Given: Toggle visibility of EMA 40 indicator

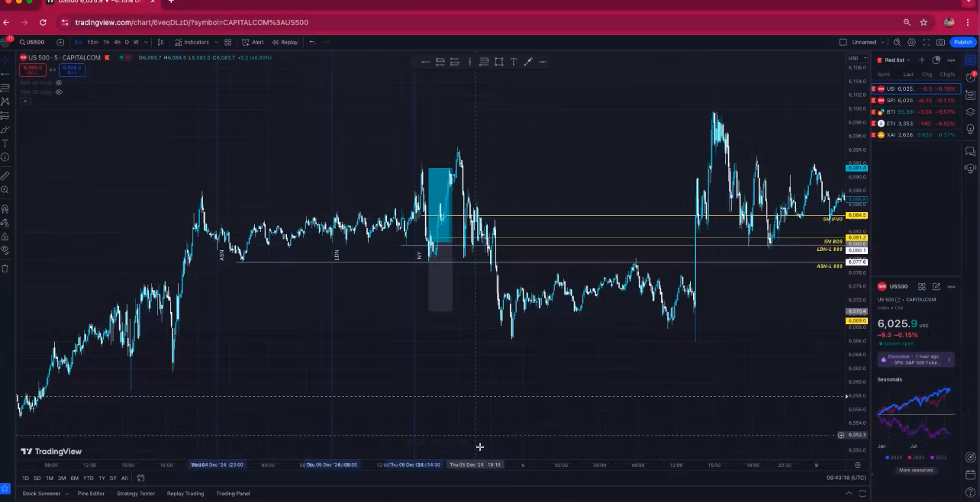Looking at the screenshot, I should (x=59, y=82).
